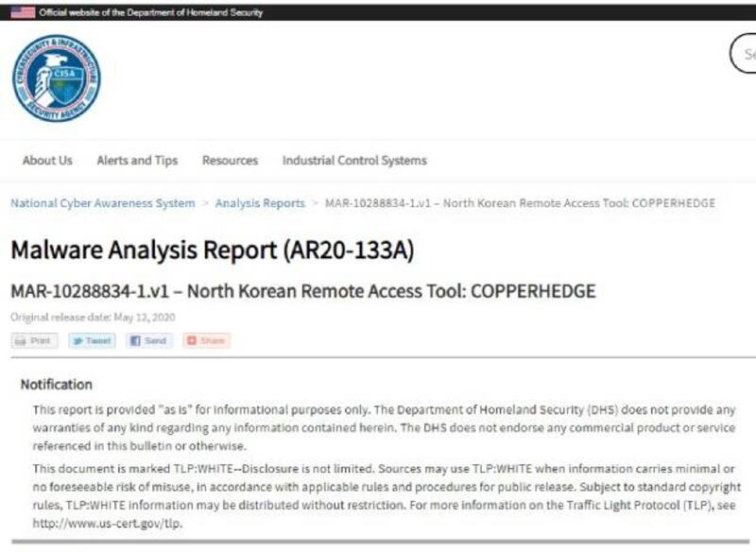Click the Malware Analysis Report (AR20-133A) heading

click(x=212, y=250)
